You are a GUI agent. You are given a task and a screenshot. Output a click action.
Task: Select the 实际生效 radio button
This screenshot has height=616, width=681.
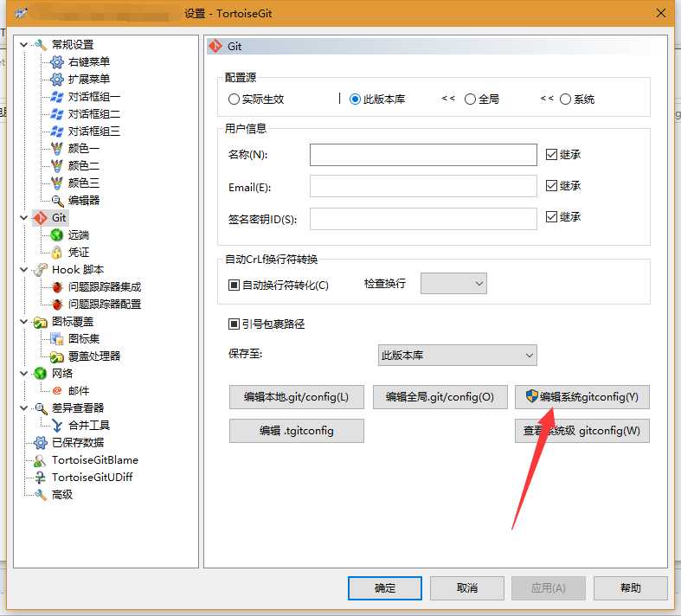tap(234, 99)
